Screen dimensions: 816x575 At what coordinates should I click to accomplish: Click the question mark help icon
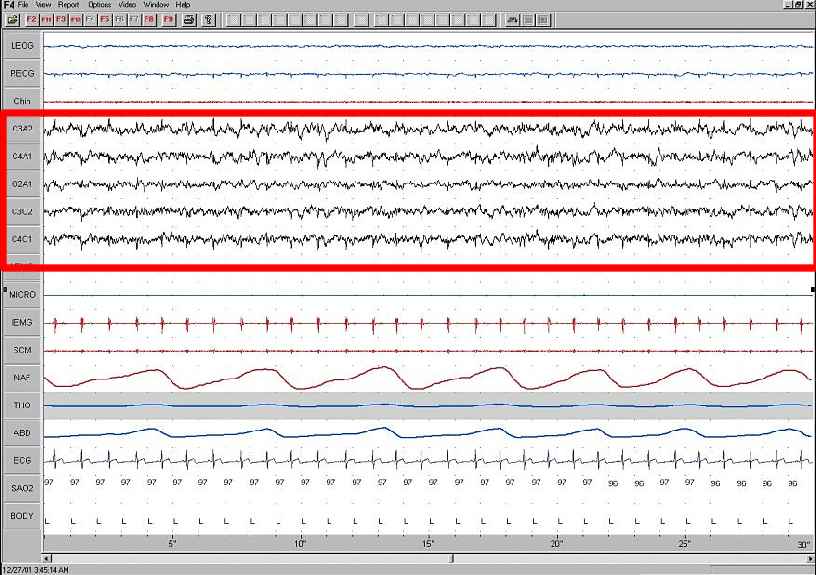[x=208, y=19]
